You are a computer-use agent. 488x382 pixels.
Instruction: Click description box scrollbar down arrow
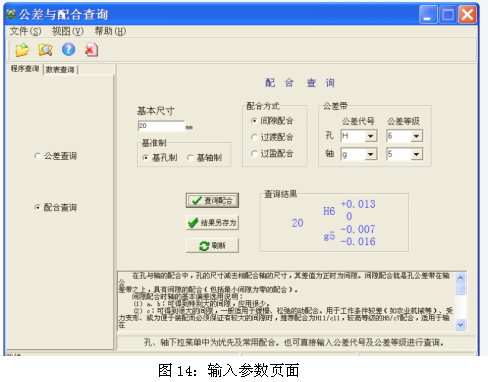point(461,324)
